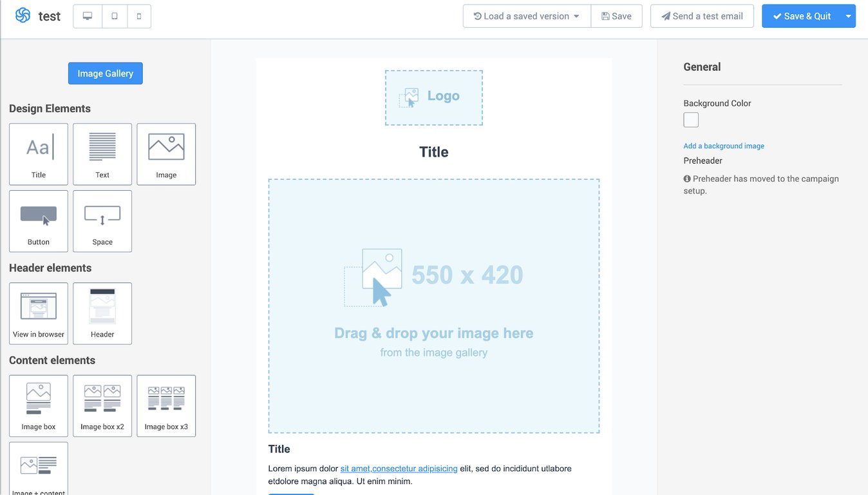Choose the Image box x3 content element
Screen dimensions: 868x495
tap(166, 406)
